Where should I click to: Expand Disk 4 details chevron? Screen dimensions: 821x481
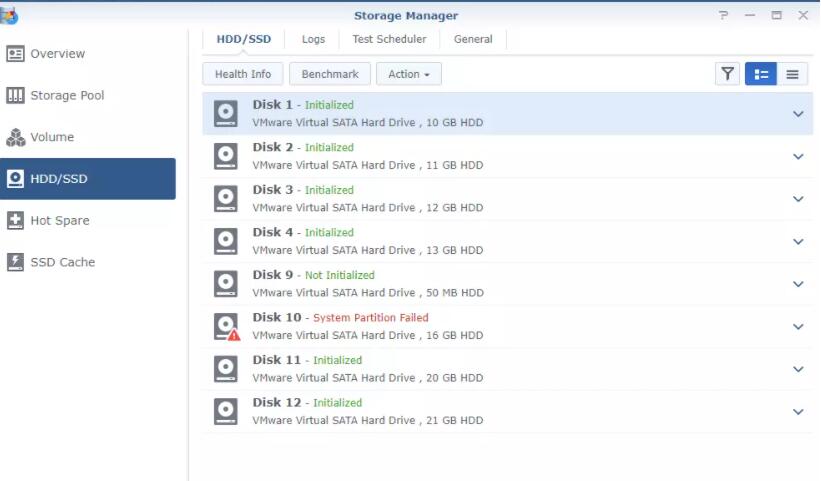point(798,241)
